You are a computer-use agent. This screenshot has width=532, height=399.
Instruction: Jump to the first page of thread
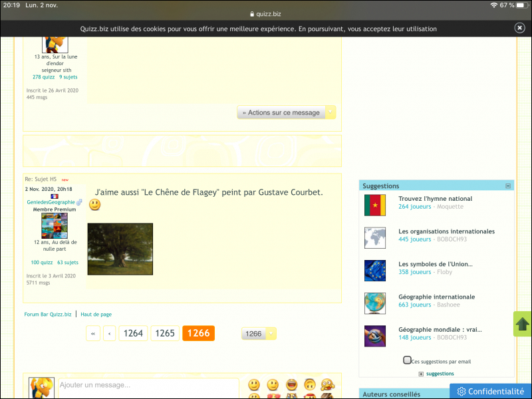pos(93,333)
